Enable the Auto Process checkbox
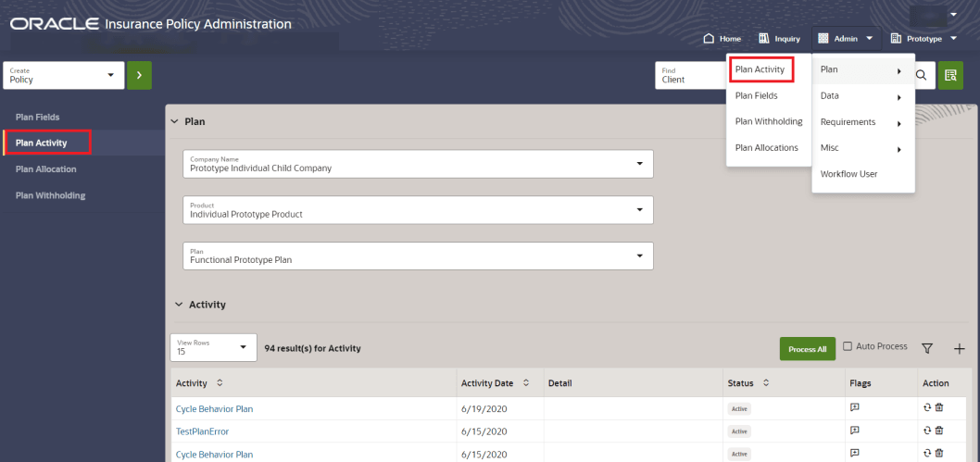 pyautogui.click(x=848, y=346)
